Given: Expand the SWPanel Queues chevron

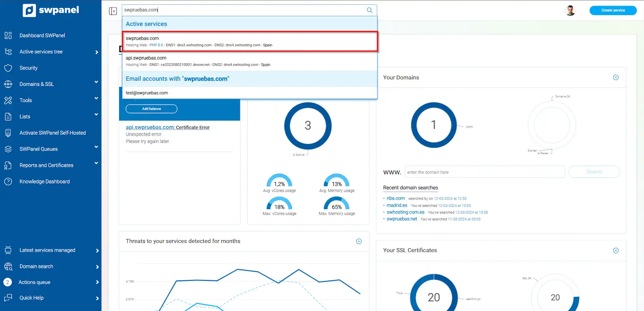Looking at the screenshot, I should pos(96,147).
